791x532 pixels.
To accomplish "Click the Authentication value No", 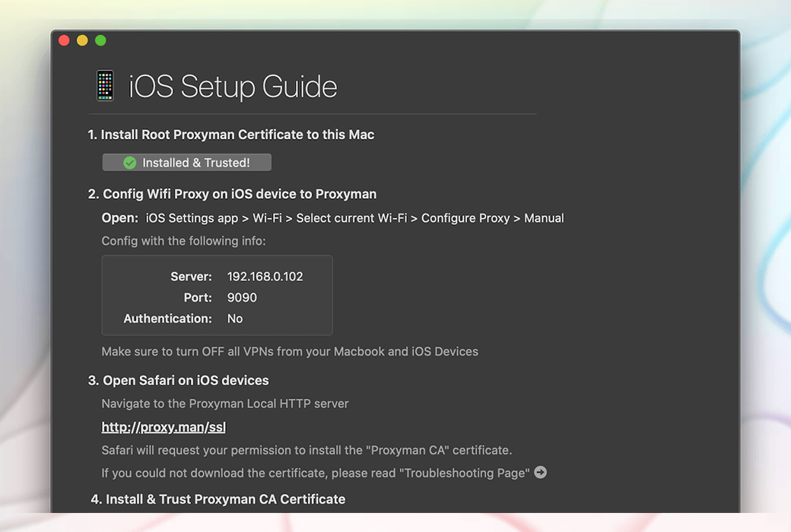I will coord(234,318).
